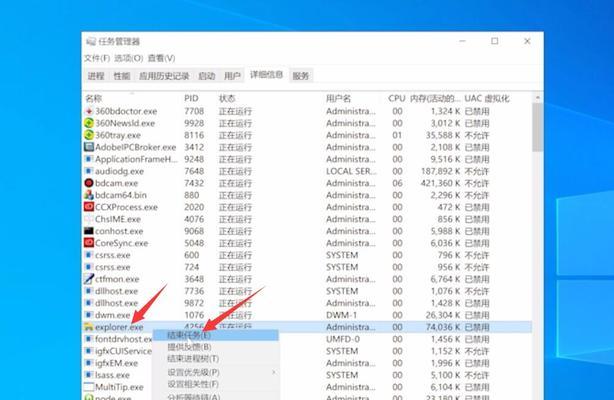This screenshot has width=614, height=400.
Task: Select the ChsIME.exe row
Action: (x=307, y=219)
